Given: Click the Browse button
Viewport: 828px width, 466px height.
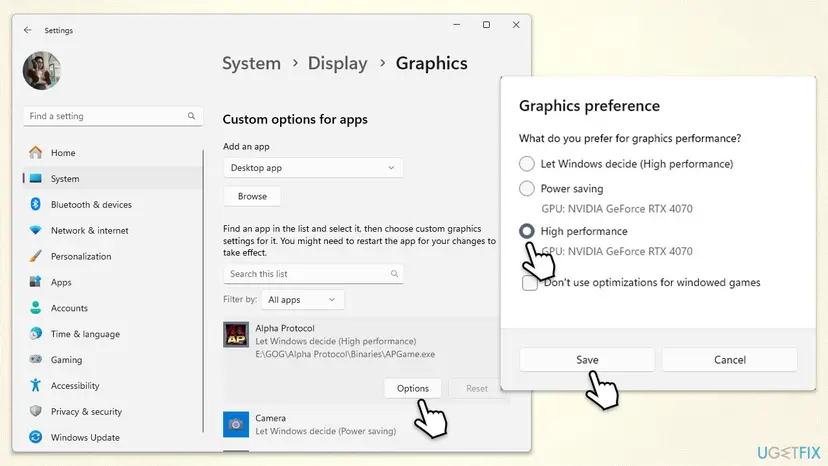Looking at the screenshot, I should [252, 196].
